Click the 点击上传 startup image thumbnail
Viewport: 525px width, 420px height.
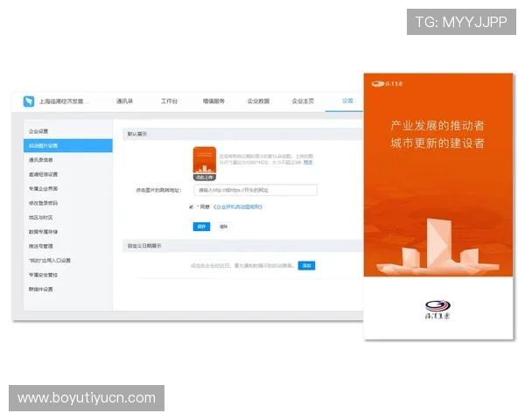coord(205,164)
